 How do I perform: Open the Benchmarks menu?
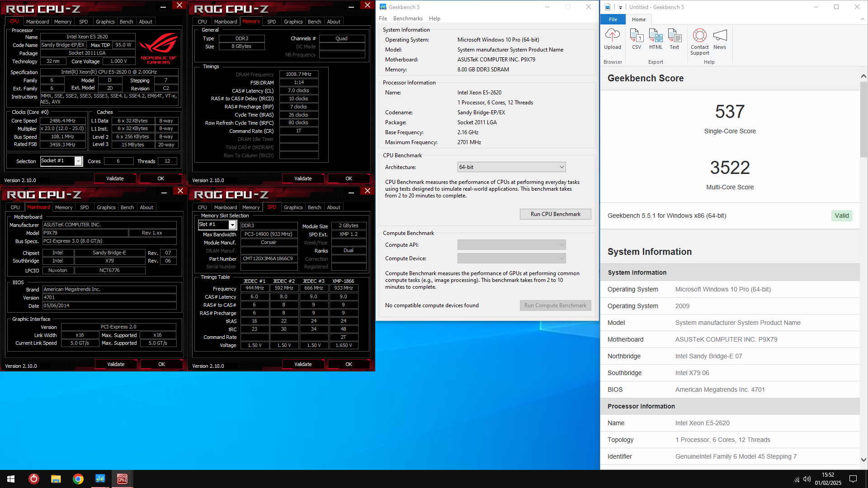(408, 19)
